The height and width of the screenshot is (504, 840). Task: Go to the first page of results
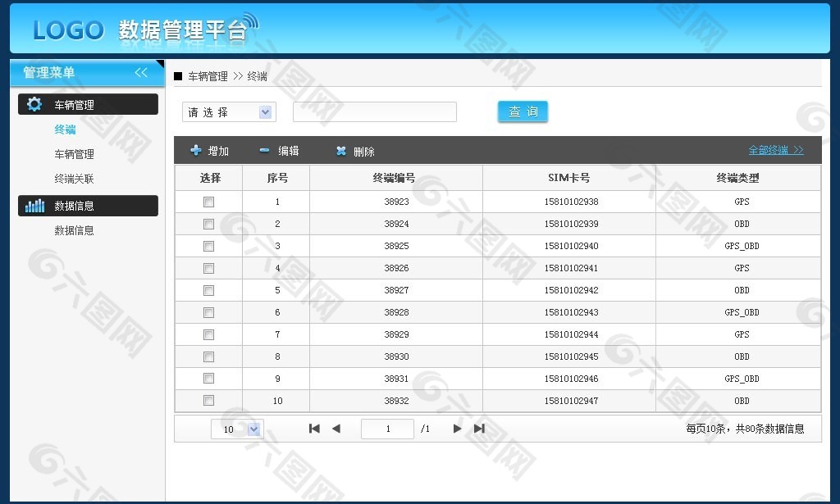point(314,429)
